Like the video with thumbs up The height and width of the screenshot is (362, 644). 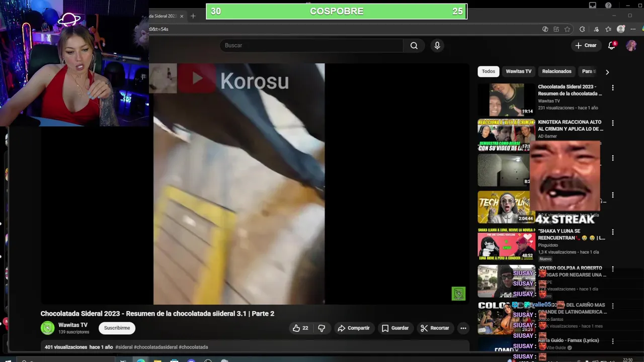pos(300,328)
